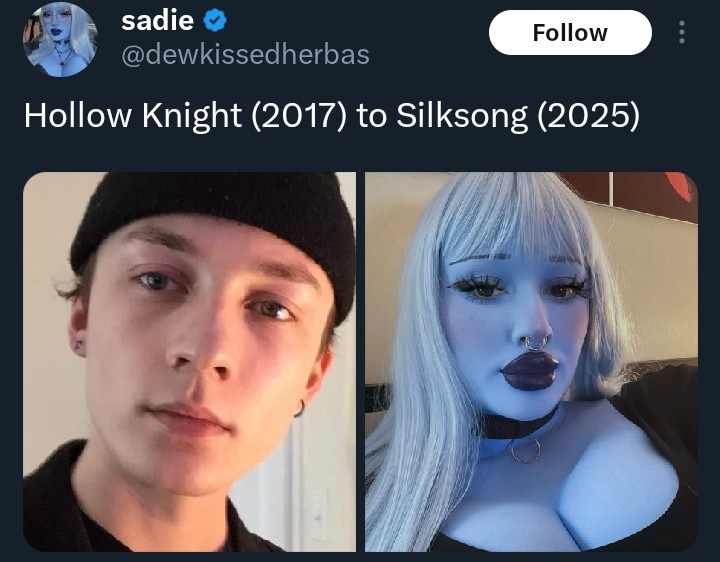Image resolution: width=720 pixels, height=562 pixels.
Task: Open the @dewkissedherbas handle link
Action: coord(246,55)
